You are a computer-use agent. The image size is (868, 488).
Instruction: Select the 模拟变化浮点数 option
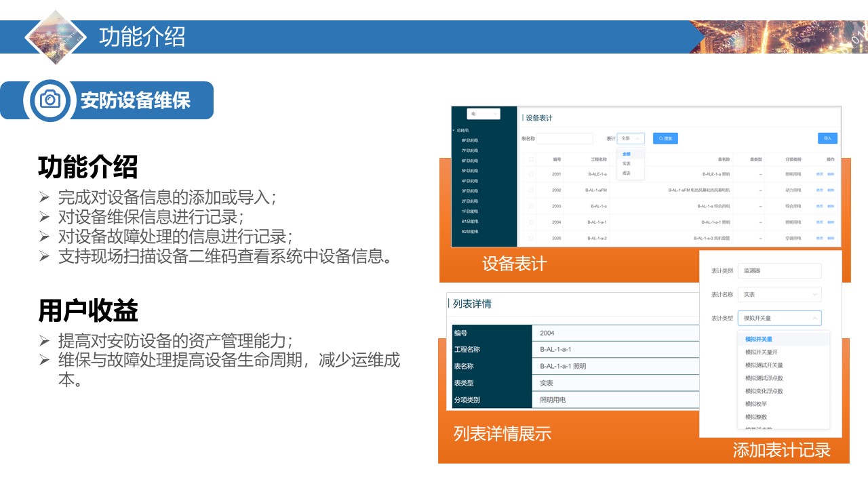(x=783, y=390)
